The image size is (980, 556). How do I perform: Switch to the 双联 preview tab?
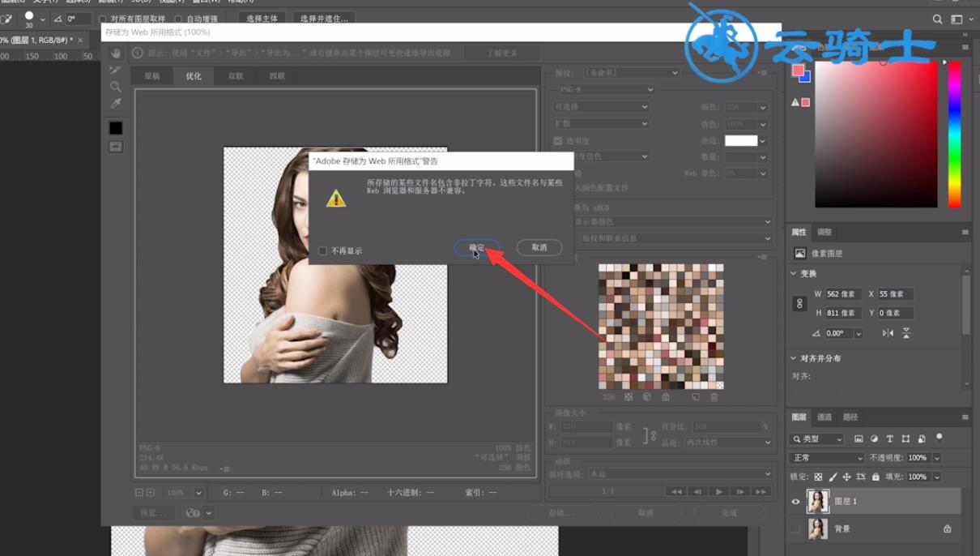tap(236, 76)
